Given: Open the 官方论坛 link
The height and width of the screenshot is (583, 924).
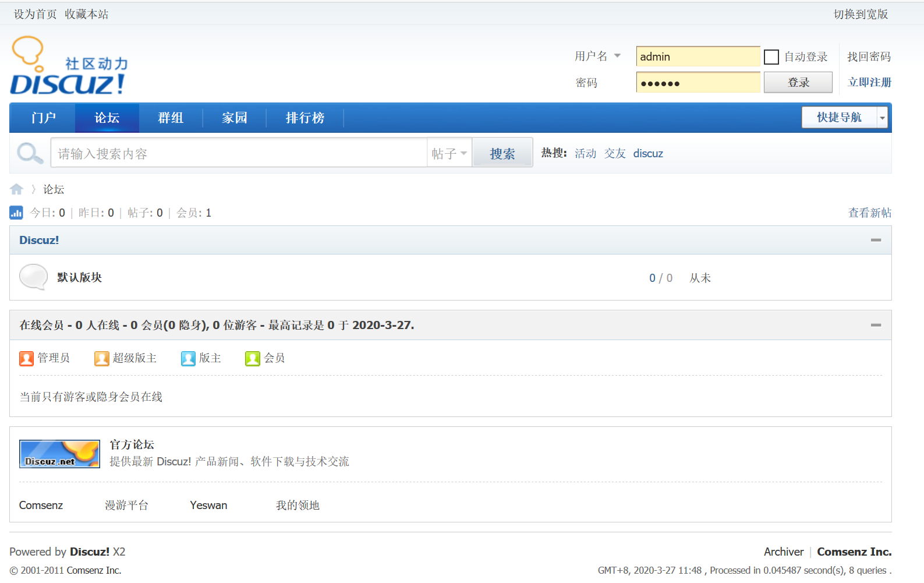Looking at the screenshot, I should click(132, 444).
